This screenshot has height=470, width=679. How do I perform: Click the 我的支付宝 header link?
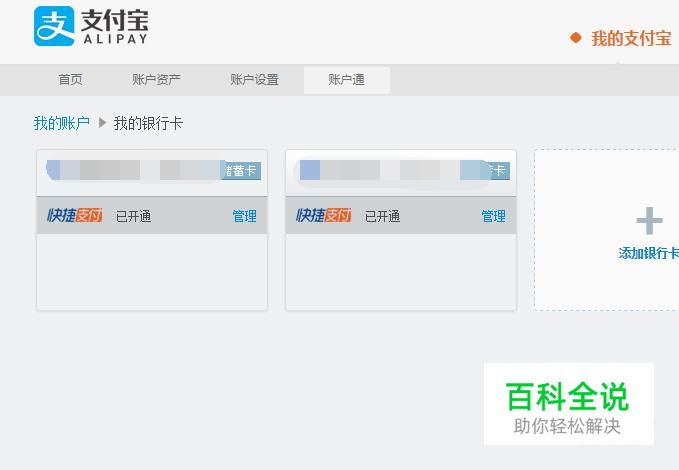pyautogui.click(x=631, y=39)
